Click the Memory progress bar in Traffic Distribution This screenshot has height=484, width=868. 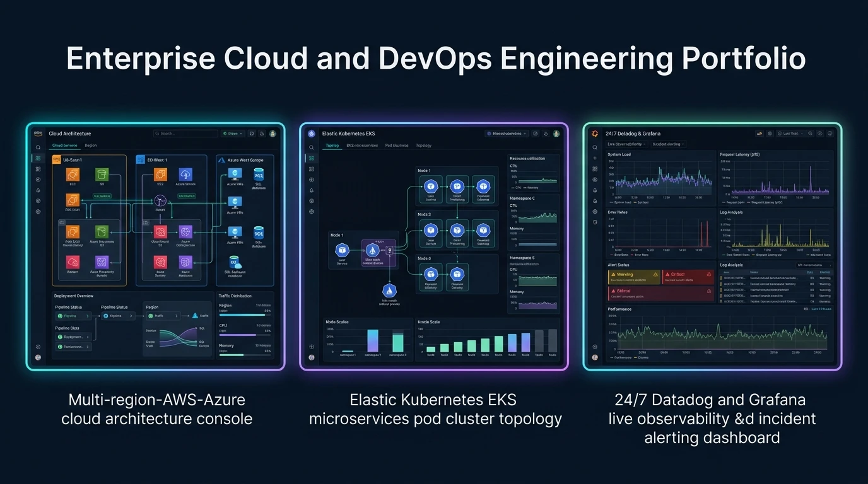point(245,355)
